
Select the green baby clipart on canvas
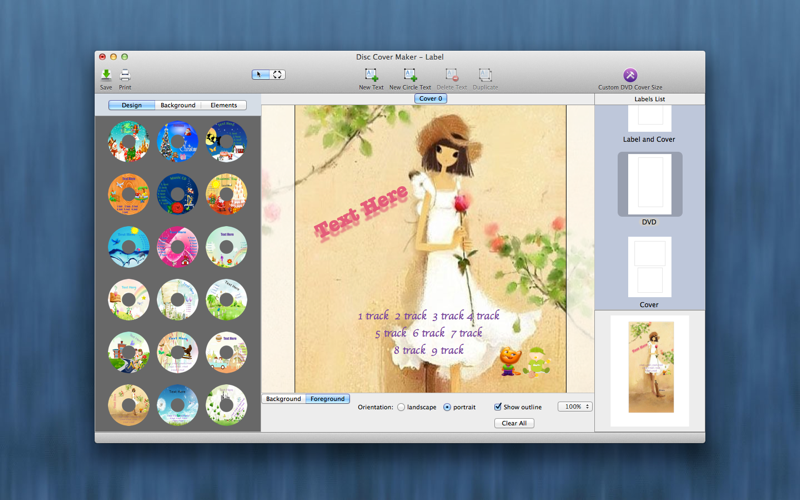click(537, 362)
